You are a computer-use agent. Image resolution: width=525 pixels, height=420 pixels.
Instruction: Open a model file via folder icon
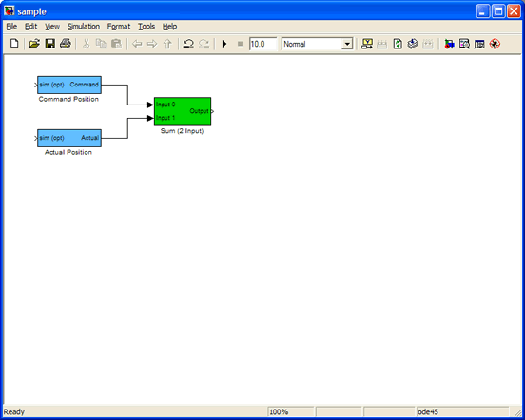click(34, 44)
